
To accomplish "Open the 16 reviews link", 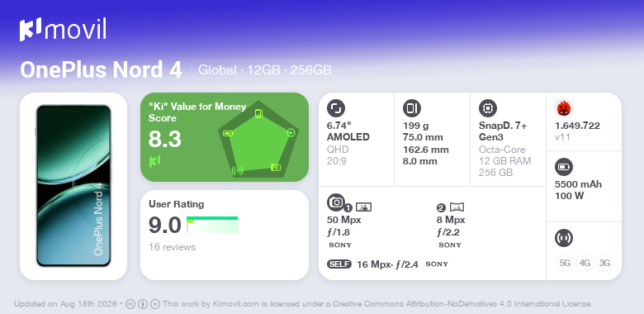I will coord(172,247).
